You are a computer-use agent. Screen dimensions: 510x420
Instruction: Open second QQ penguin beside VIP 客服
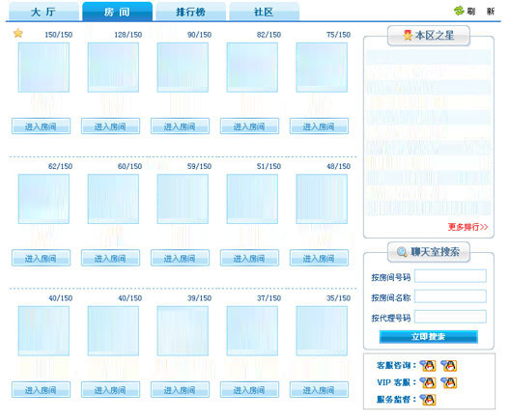pyautogui.click(x=449, y=382)
